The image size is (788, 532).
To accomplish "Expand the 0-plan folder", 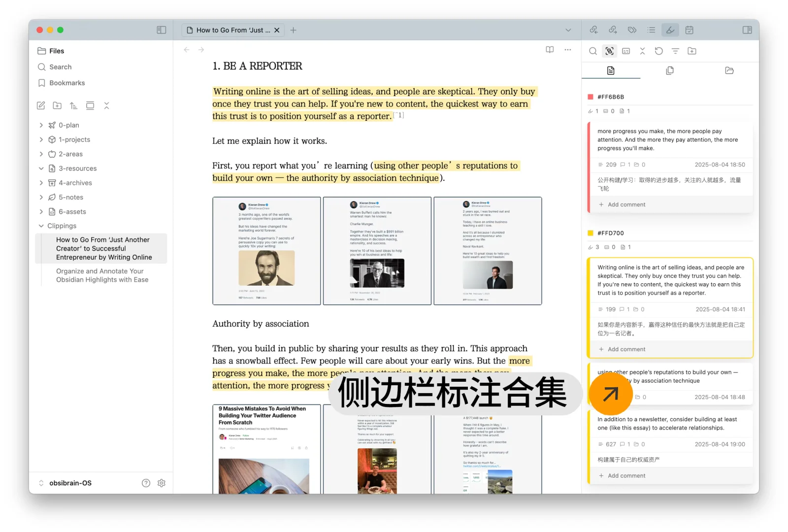I will tap(41, 125).
